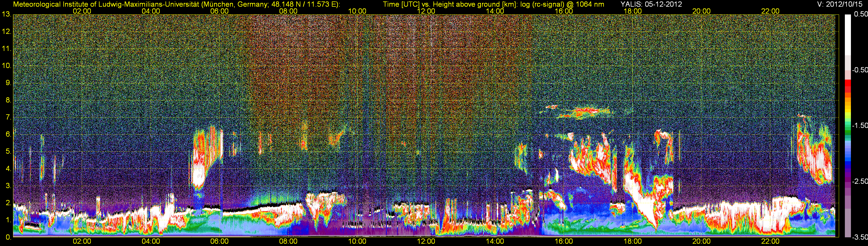The width and height of the screenshot is (868, 246).
Task: Click the 8 km height axis label
Action: click(x=8, y=100)
